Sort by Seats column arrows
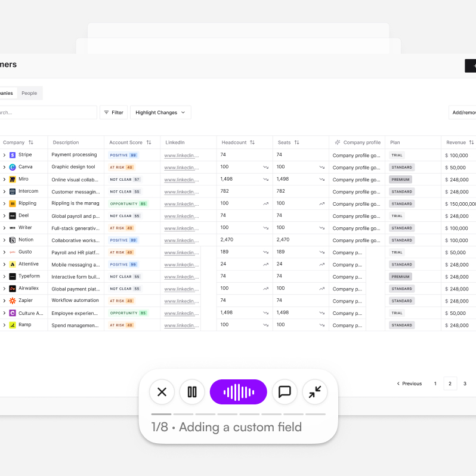This screenshot has width=476, height=476. [x=297, y=143]
